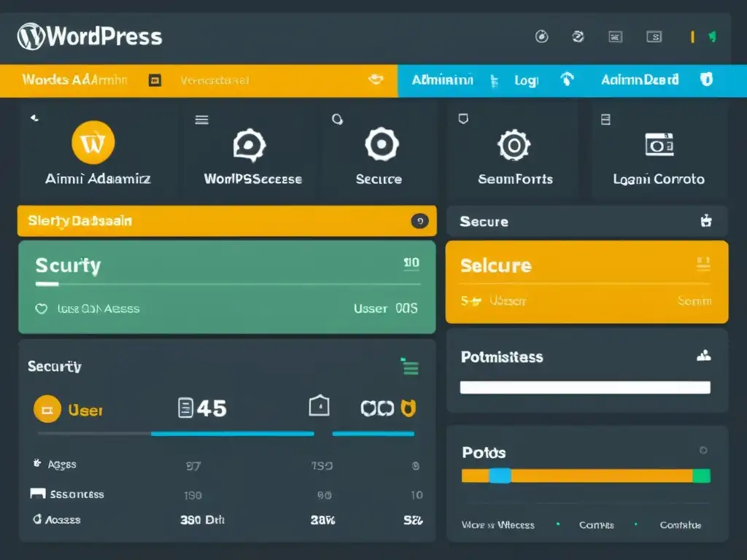
Task: Click the Secure panel header
Action: point(587,222)
